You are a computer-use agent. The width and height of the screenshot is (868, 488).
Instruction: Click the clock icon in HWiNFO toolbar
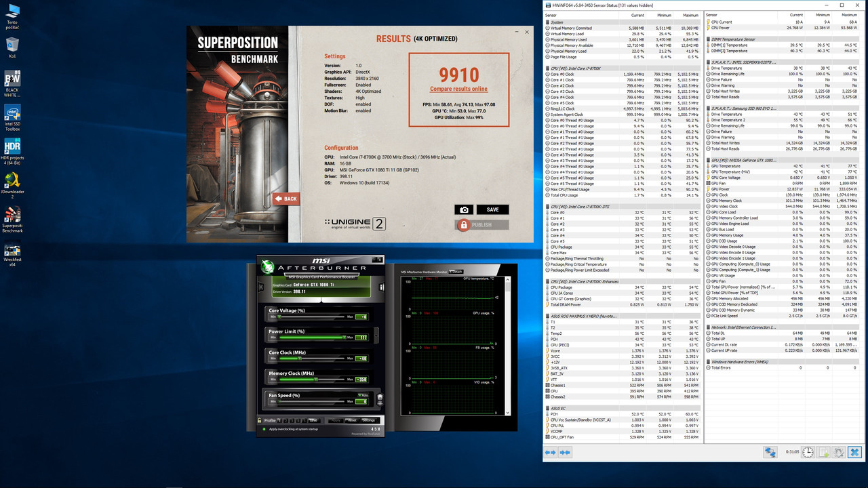[x=808, y=451]
